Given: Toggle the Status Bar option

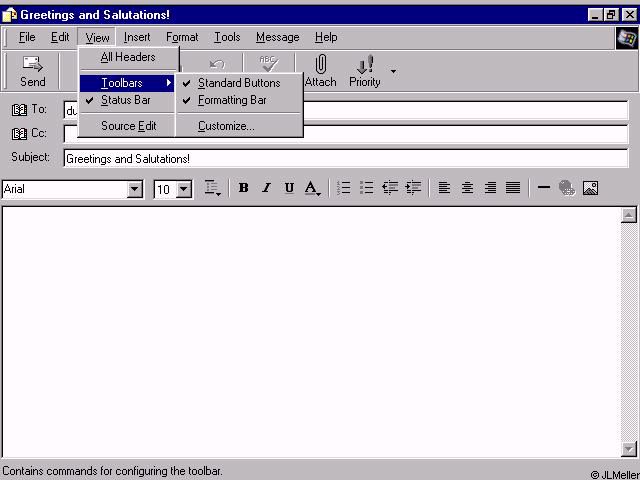Looking at the screenshot, I should click(127, 100).
